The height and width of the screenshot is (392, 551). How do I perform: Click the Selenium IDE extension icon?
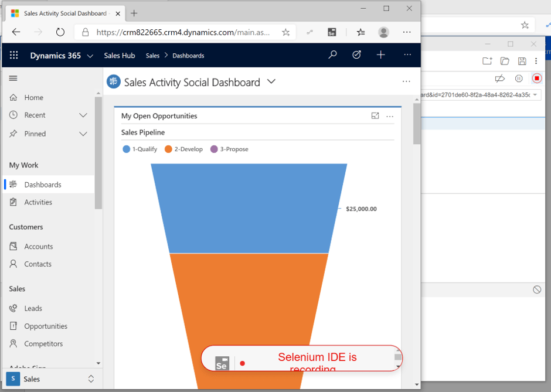click(332, 32)
